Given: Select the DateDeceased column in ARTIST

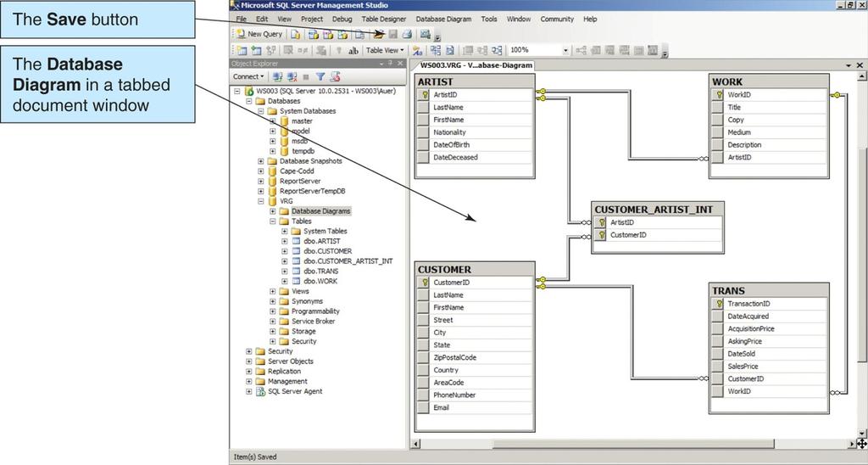Looking at the screenshot, I should tap(475, 157).
